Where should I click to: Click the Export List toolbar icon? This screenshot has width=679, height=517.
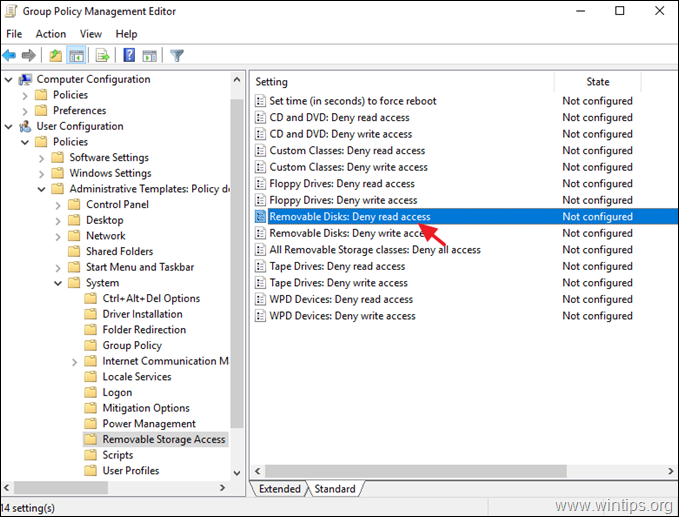pos(103,55)
